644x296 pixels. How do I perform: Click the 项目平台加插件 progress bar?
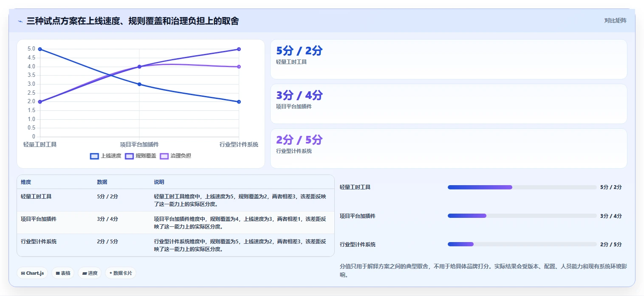click(522, 216)
